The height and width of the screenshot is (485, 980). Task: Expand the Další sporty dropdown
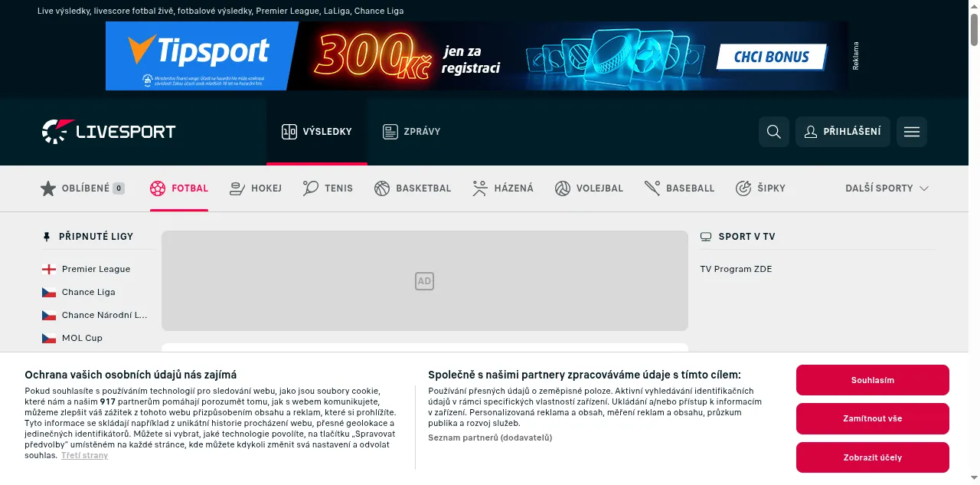(x=887, y=188)
